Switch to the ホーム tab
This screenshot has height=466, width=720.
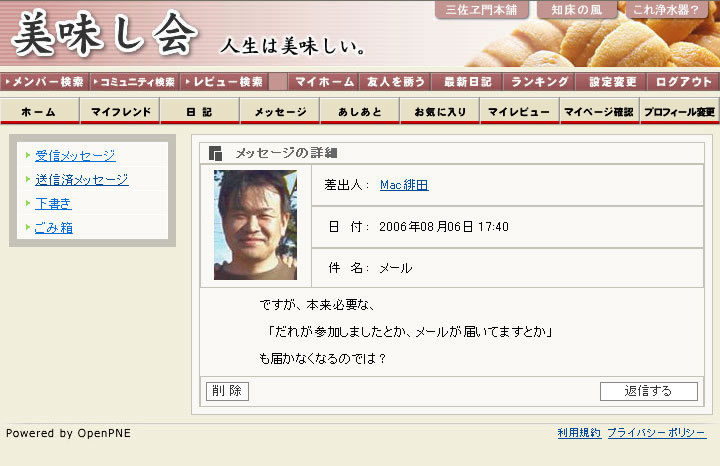(x=40, y=111)
